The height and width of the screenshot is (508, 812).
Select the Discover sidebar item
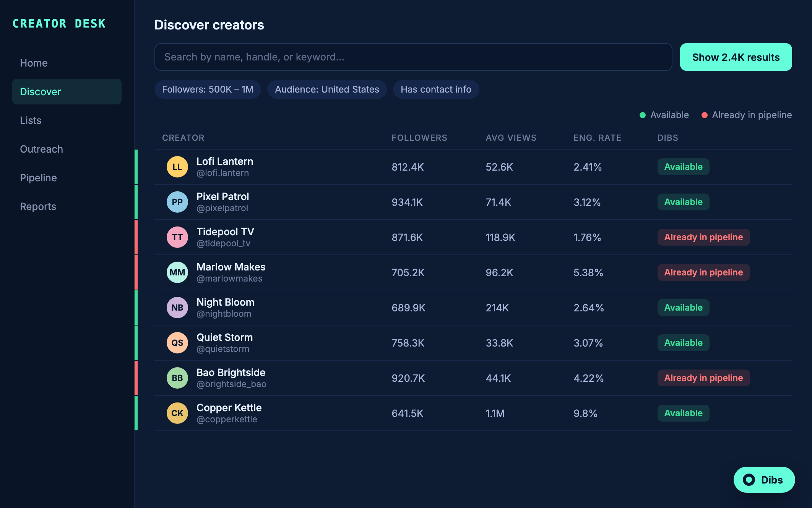(x=67, y=92)
